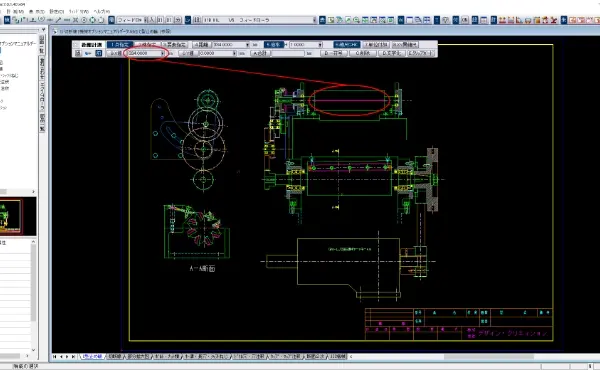Click the blank window-frame icon in the toolbar
The height and width of the screenshot is (370, 600).
(410, 20)
